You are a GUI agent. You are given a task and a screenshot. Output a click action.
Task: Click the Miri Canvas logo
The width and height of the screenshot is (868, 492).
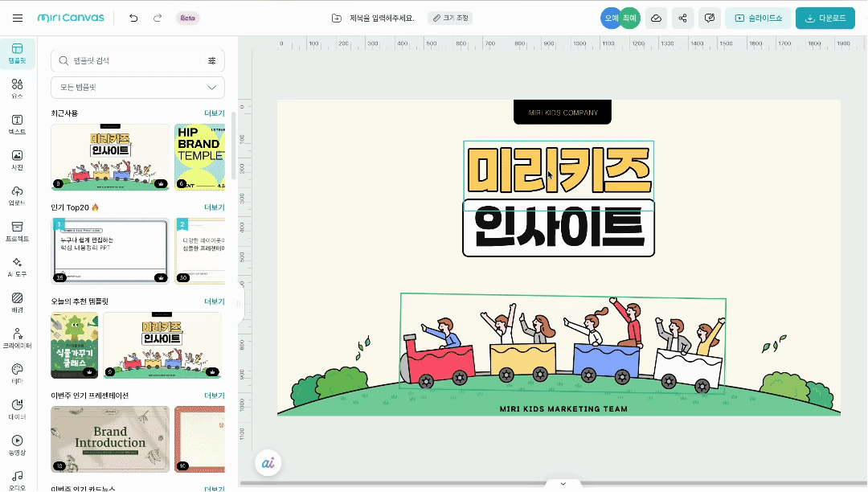click(71, 18)
